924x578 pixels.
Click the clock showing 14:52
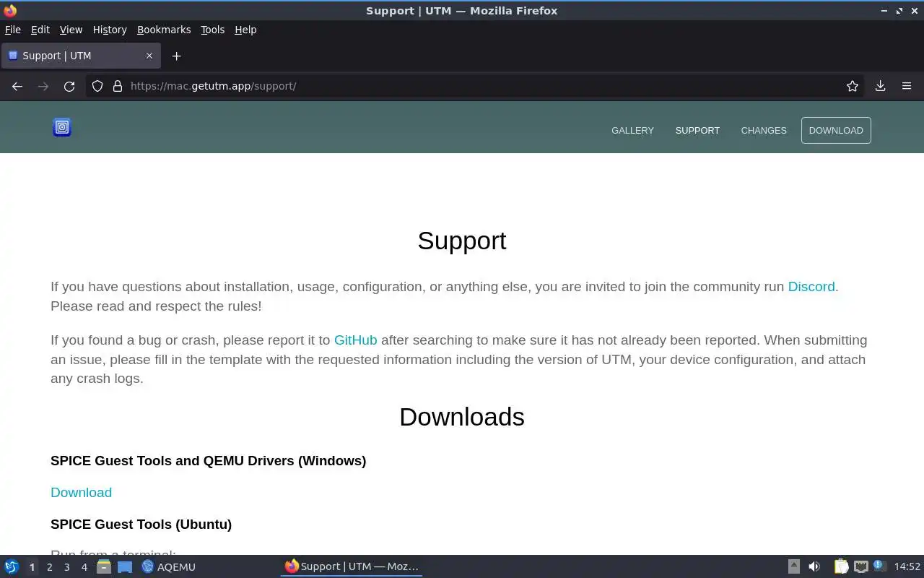coord(907,566)
